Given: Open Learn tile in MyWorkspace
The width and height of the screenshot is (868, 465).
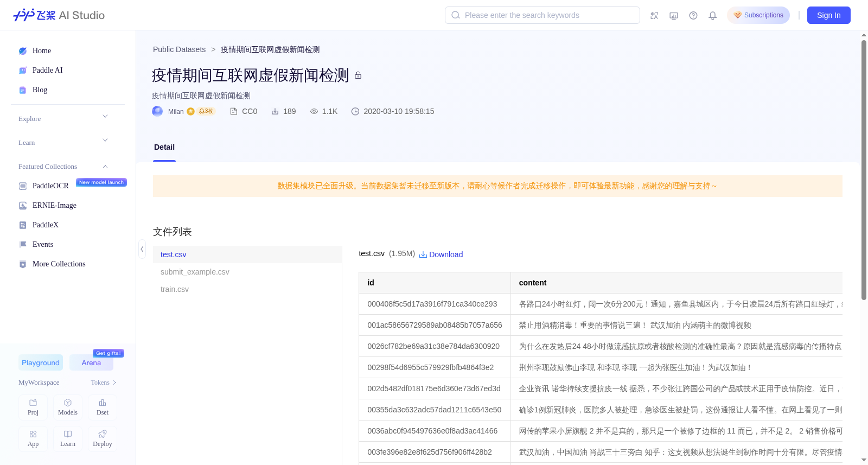Looking at the screenshot, I should [x=68, y=439].
